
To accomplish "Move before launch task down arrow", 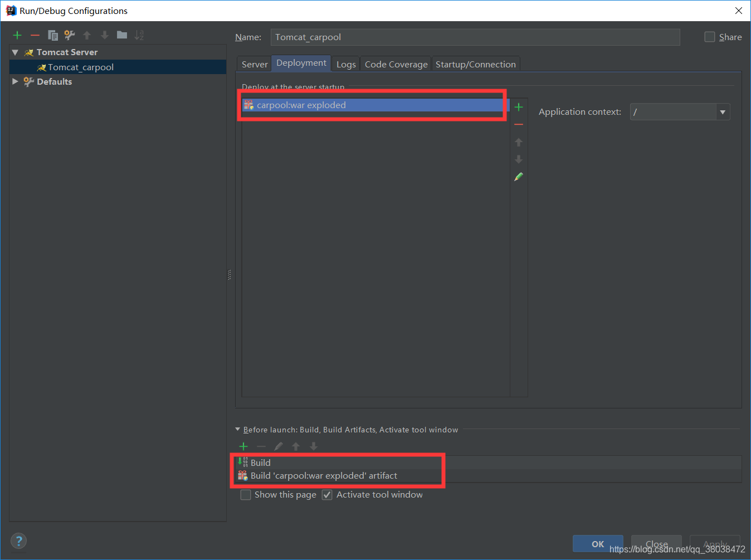I will click(x=314, y=446).
